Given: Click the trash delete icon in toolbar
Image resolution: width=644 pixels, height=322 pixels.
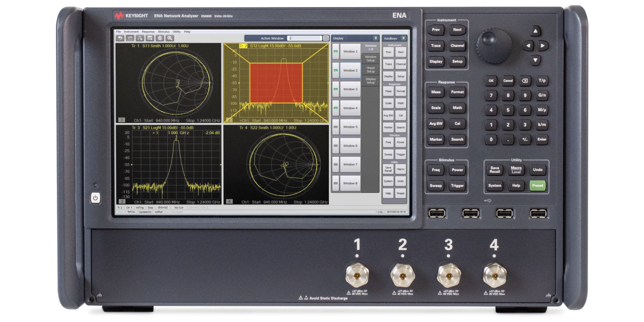Looking at the screenshot, I should (160, 38).
